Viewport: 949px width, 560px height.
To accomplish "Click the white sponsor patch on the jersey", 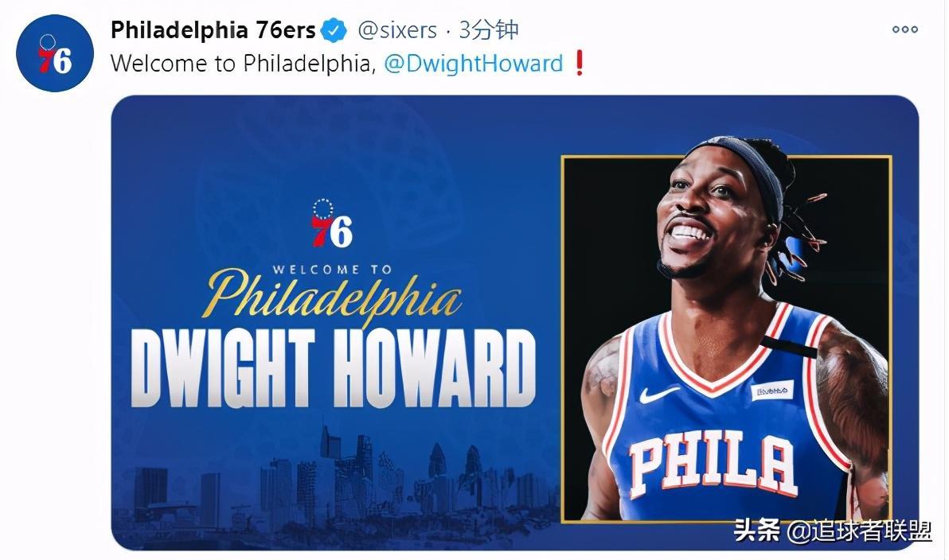I will (x=771, y=390).
